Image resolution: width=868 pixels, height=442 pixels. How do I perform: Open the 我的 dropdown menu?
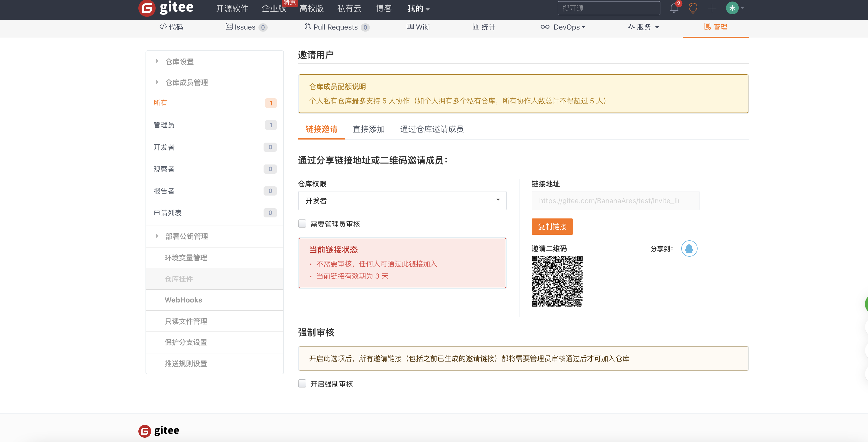(418, 8)
